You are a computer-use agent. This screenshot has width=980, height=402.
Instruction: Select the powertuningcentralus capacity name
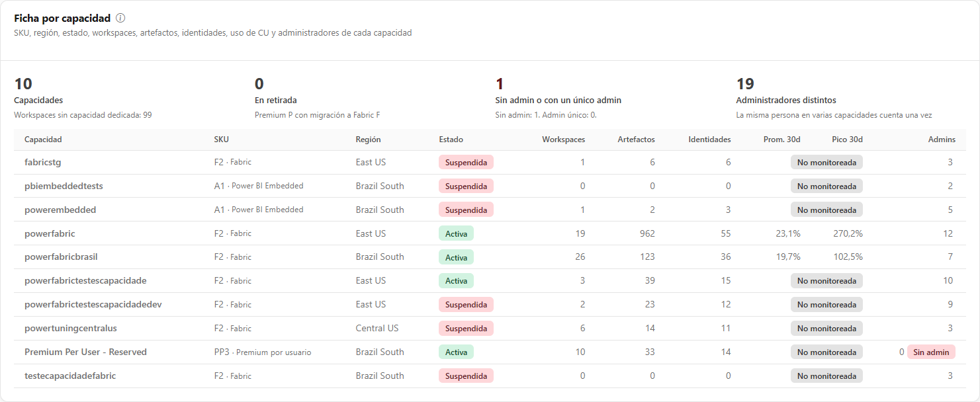point(71,328)
